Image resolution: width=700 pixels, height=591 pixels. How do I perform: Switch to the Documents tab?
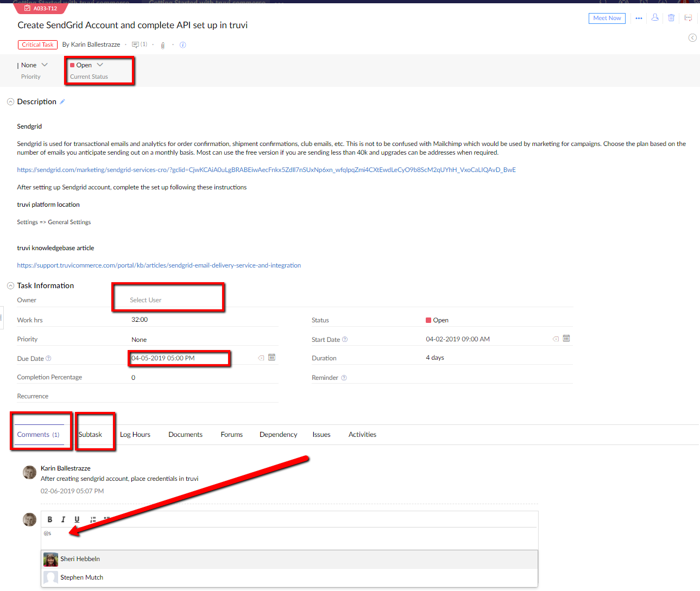(x=185, y=435)
